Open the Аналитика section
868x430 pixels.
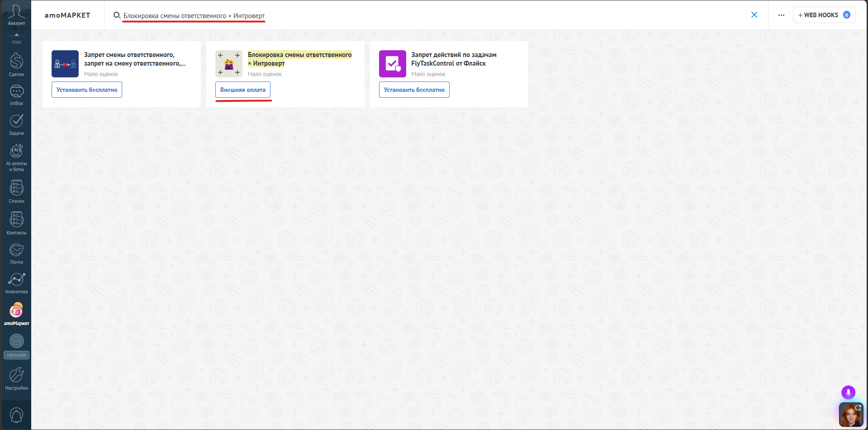click(16, 283)
